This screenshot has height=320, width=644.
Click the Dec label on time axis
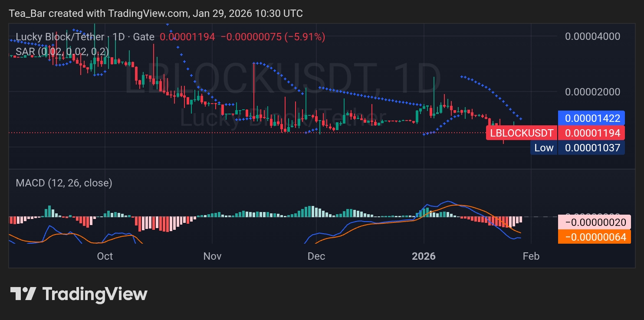[x=316, y=256]
